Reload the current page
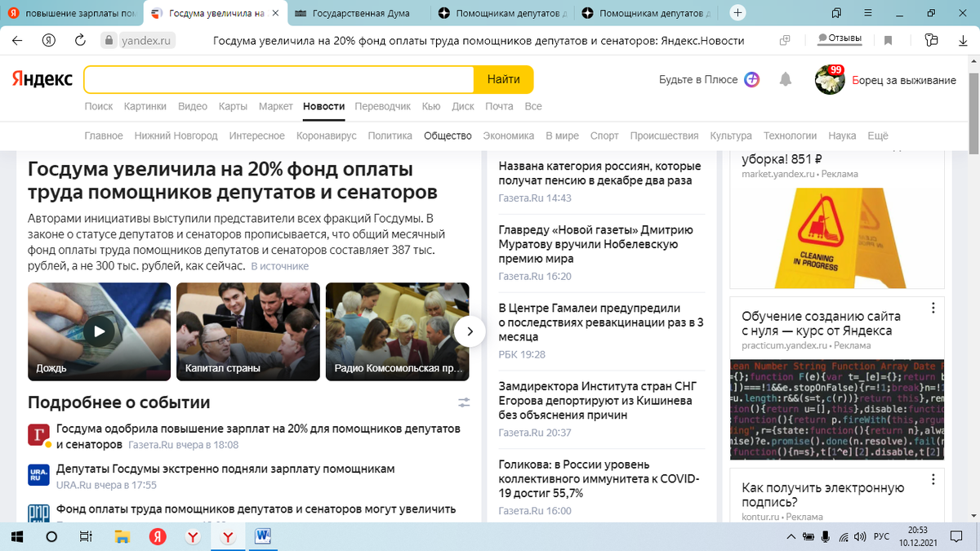 click(x=80, y=40)
